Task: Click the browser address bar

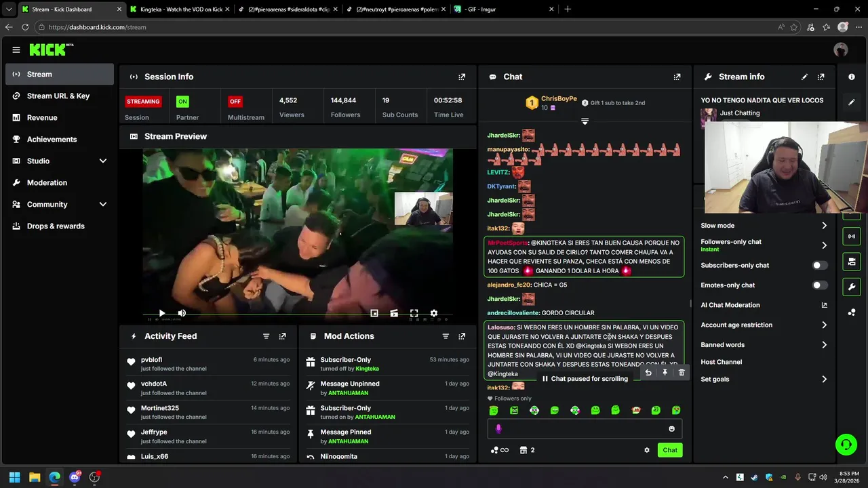Action: click(407, 27)
